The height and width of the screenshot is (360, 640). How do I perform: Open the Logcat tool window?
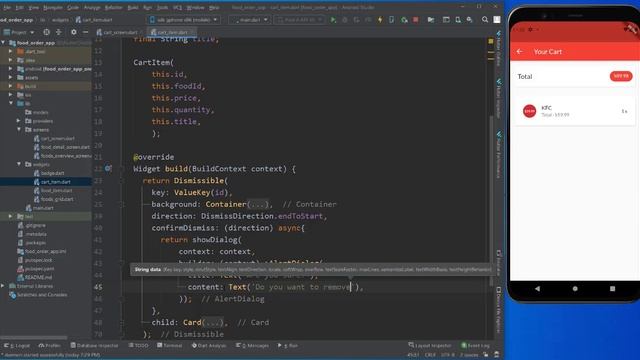pos(17,345)
